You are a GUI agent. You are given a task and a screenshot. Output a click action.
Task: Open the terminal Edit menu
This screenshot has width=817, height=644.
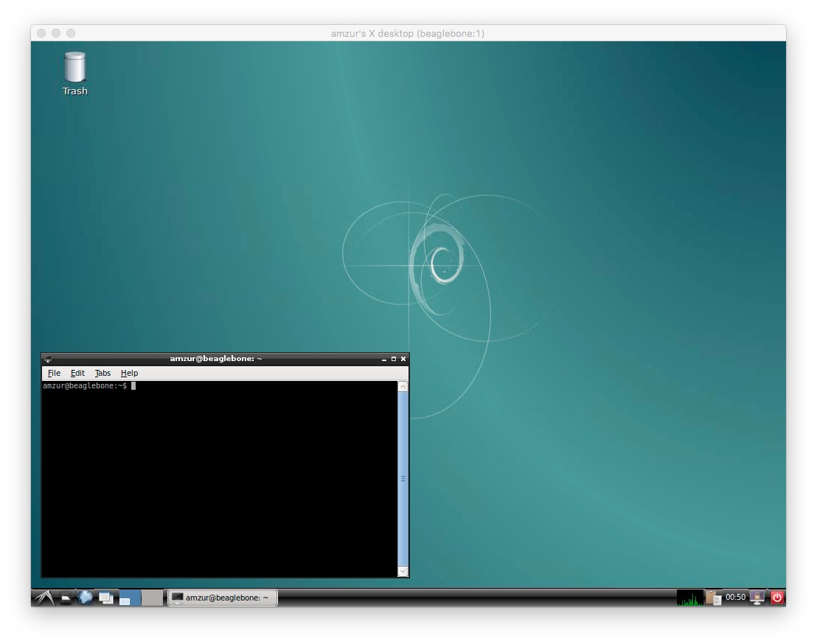coord(77,373)
